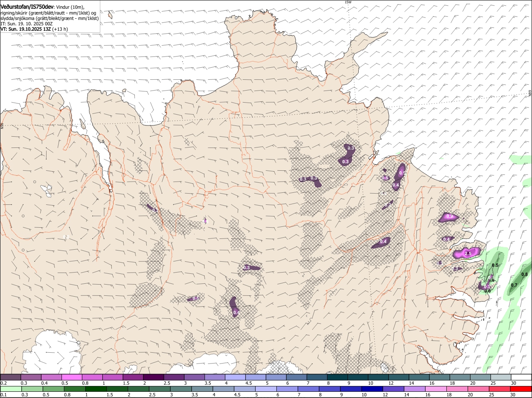Click the Veðurstofan/IS750dev title text
Image resolution: width=532 pixels, height=398 pixels.
point(27,7)
